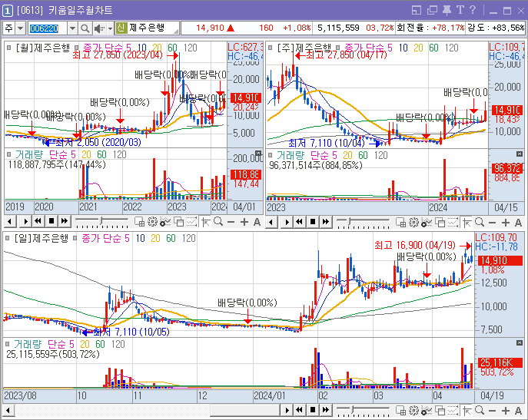Image resolution: width=528 pixels, height=420 pixels.
Task: Click the zoom slider under the weekly chart
Action: pyautogui.click(x=363, y=222)
